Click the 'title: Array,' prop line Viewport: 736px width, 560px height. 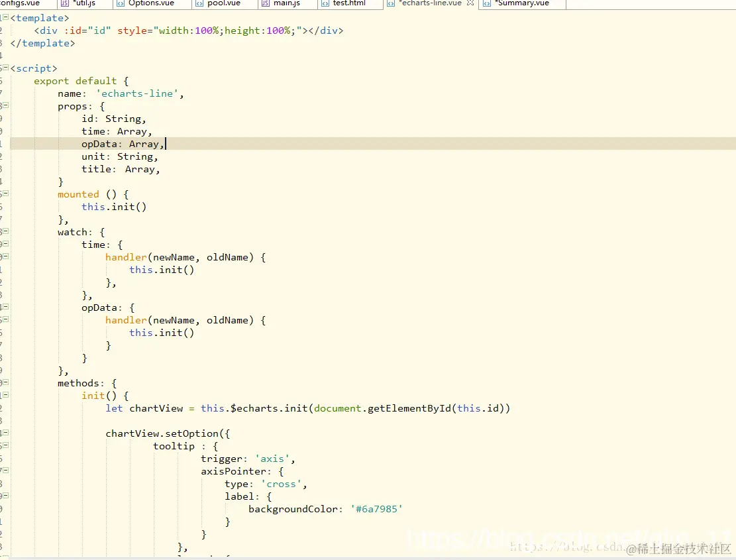[121, 169]
